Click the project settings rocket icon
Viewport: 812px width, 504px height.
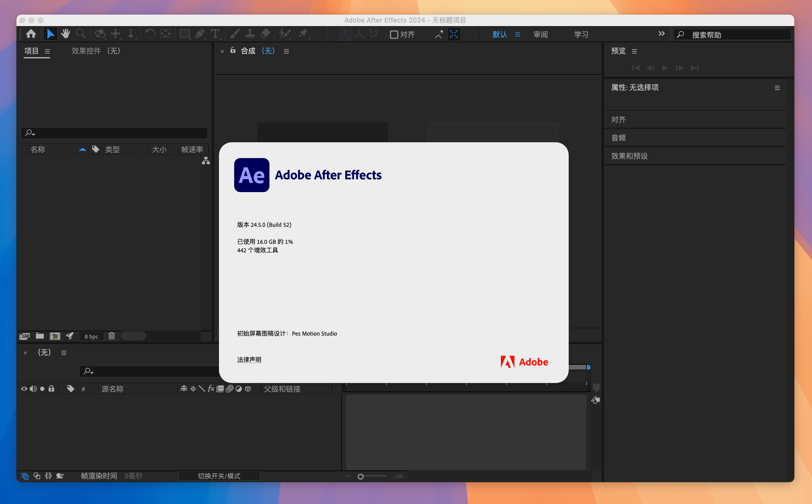(69, 336)
